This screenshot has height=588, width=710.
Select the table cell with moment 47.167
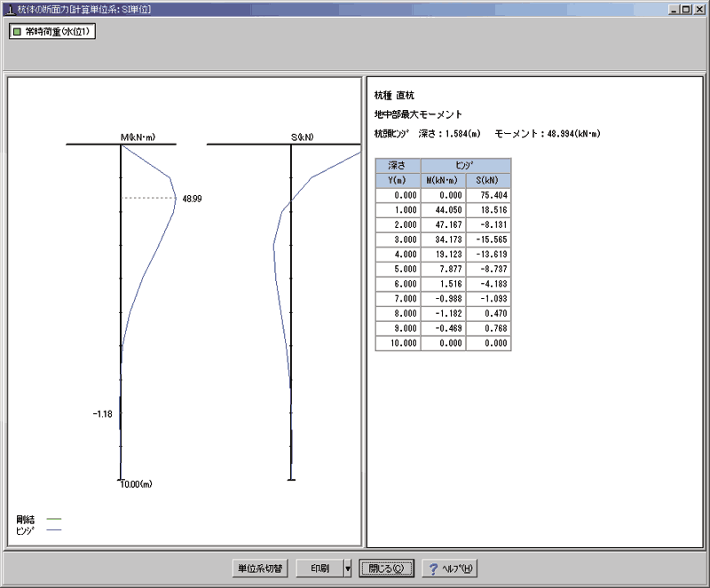tap(443, 225)
